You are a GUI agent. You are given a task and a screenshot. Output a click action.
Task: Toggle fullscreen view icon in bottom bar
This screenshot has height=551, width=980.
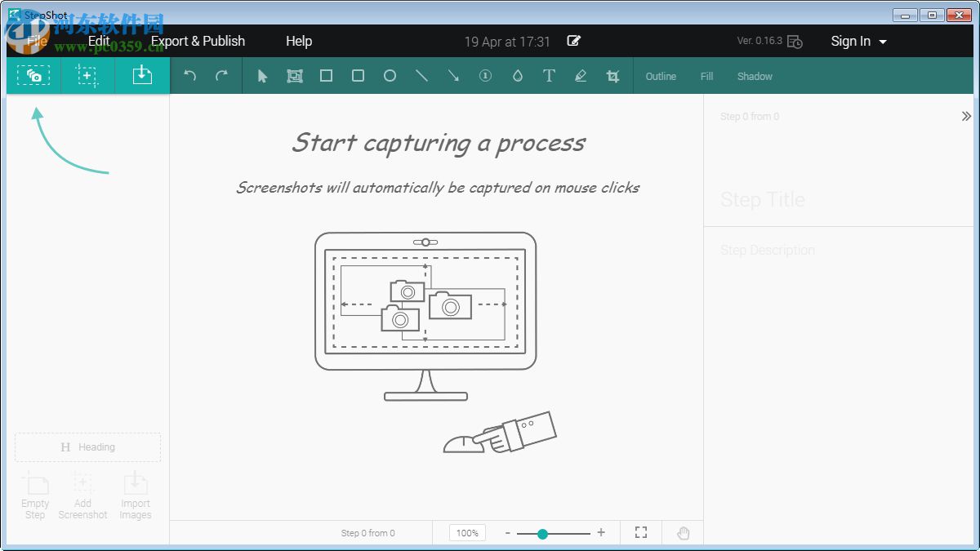[x=641, y=532]
